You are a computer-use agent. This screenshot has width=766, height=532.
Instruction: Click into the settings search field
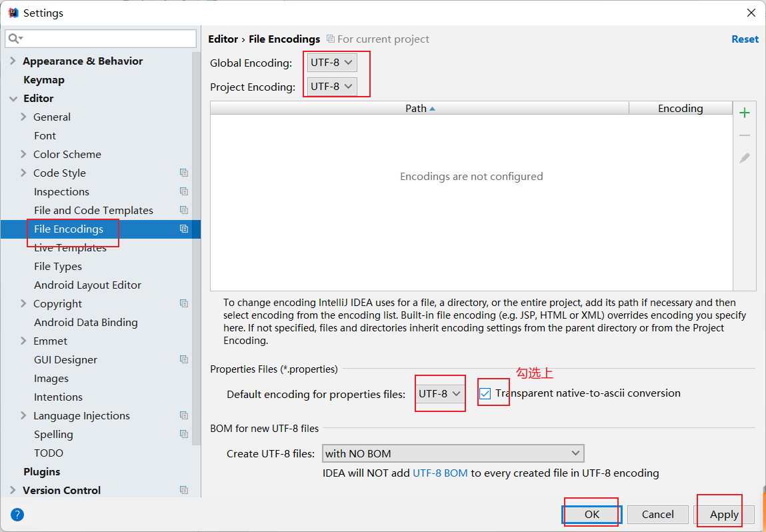coord(101,39)
